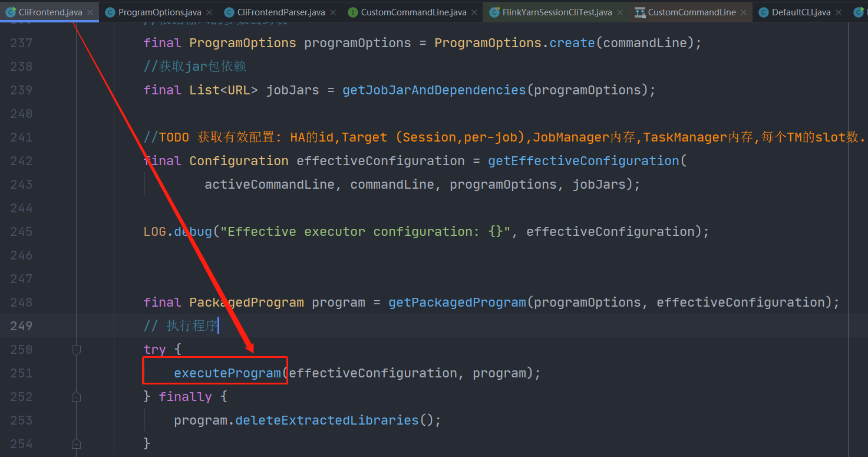The width and height of the screenshot is (868, 457).
Task: Click the activeCommandLine argument on line 243
Action: [x=269, y=185]
